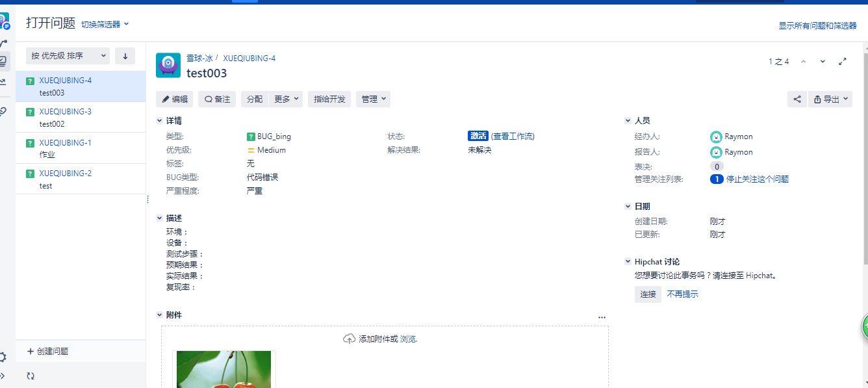The width and height of the screenshot is (868, 388).
Task: Expand the sidebar with double-arrow icon
Action: coord(3,376)
